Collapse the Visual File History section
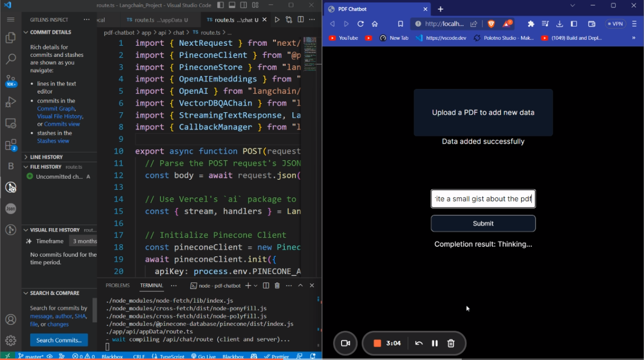Image resolution: width=644 pixels, height=360 pixels. point(59,230)
